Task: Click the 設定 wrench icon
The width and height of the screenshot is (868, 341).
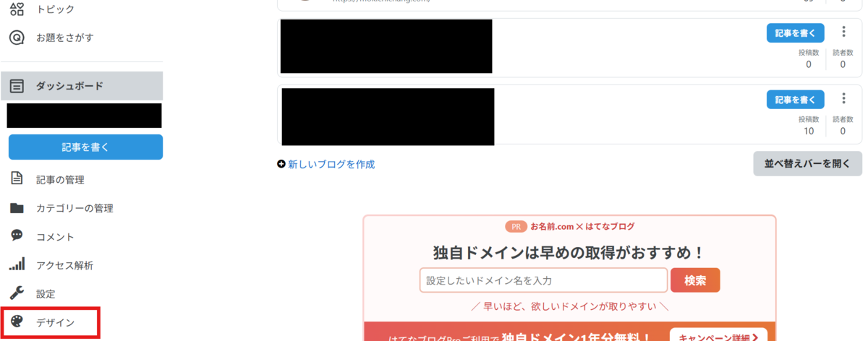Action: [17, 293]
